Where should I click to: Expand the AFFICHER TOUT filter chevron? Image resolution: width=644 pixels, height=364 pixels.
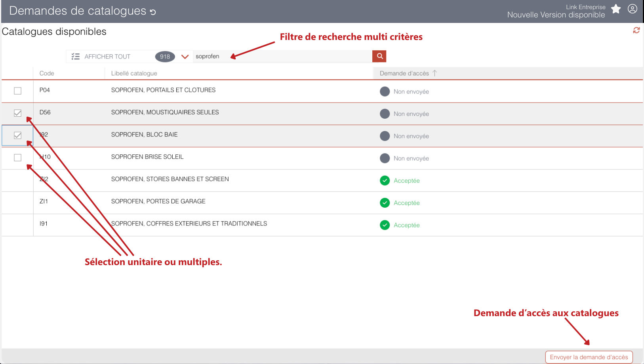click(185, 57)
